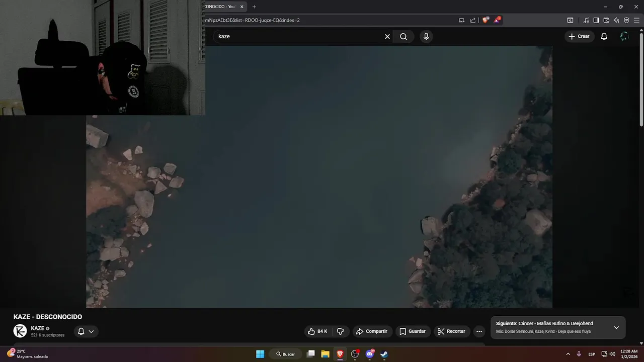Open the weather widget showing 29°C

click(x=28, y=354)
